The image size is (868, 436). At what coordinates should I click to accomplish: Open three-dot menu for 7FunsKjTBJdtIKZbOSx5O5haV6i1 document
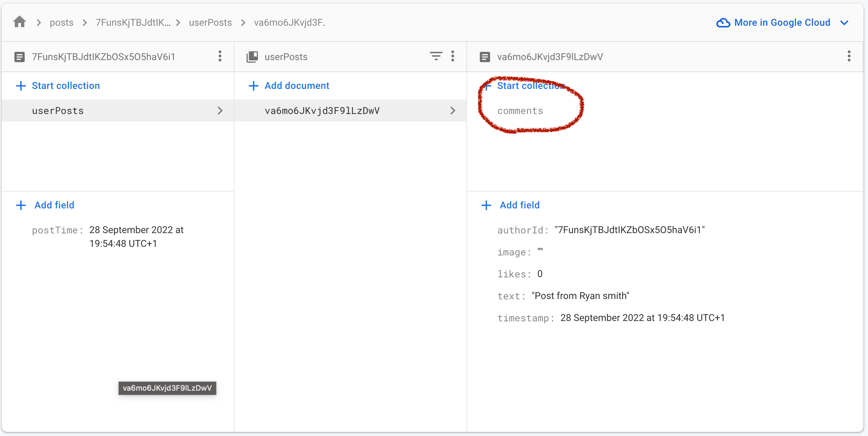pyautogui.click(x=220, y=56)
